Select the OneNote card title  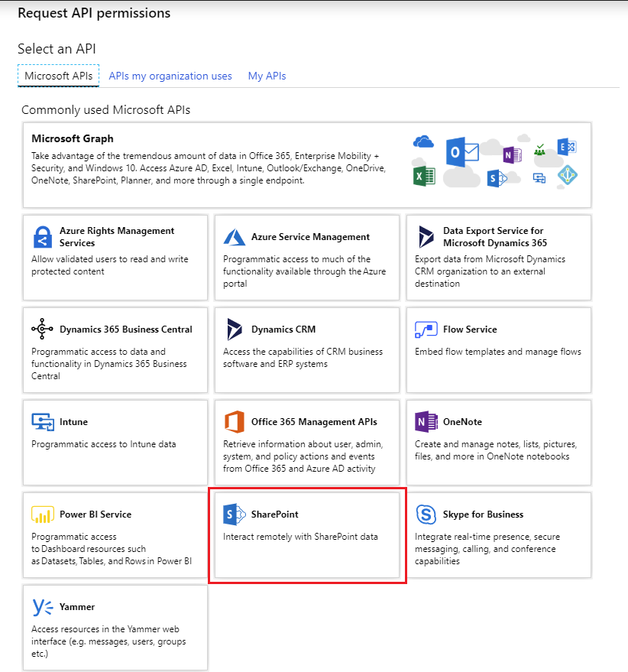(462, 422)
